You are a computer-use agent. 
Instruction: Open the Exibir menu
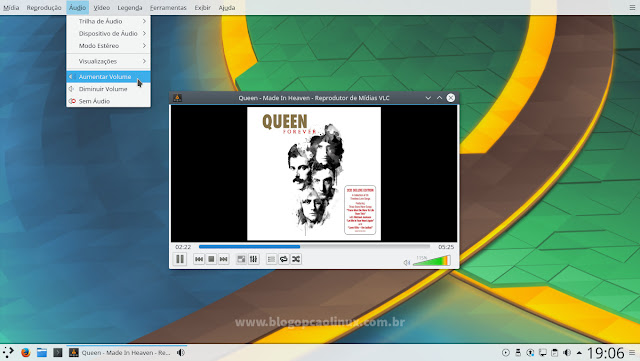click(202, 7)
